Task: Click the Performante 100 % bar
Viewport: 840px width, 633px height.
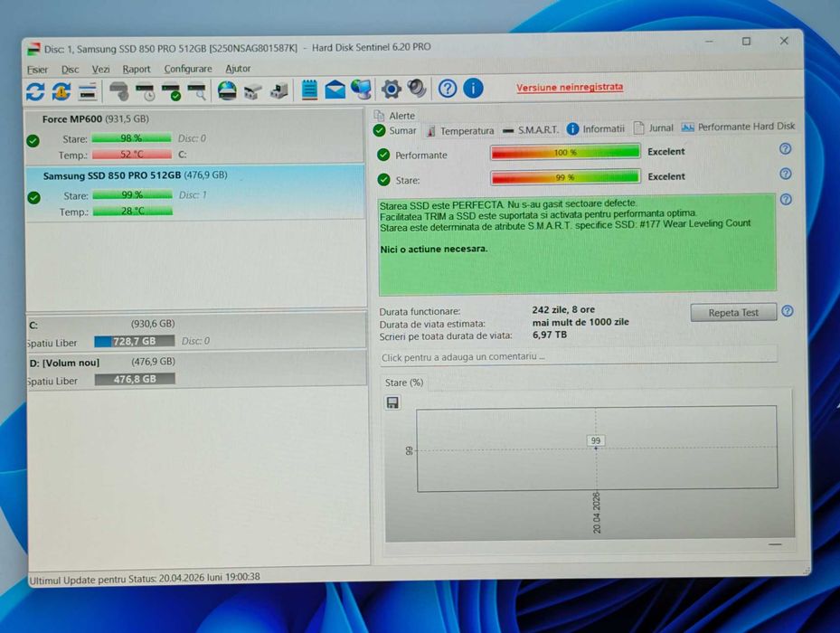Action: click(565, 152)
